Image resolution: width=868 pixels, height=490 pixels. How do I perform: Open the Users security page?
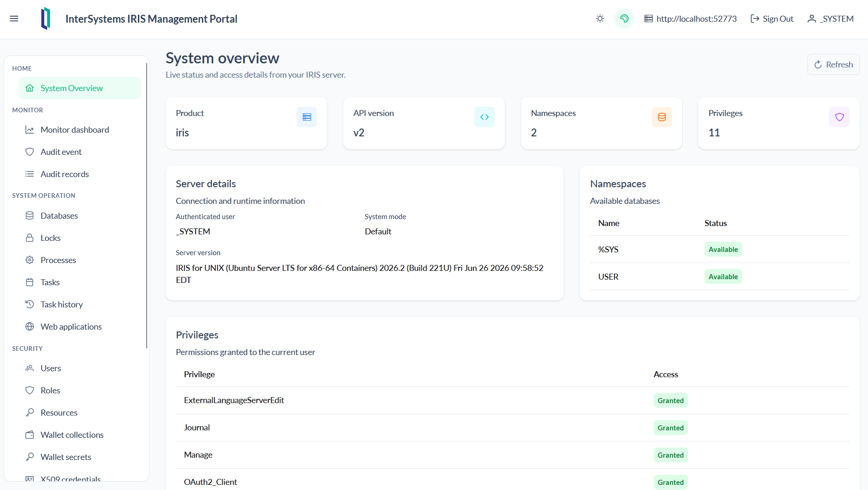[80, 368]
